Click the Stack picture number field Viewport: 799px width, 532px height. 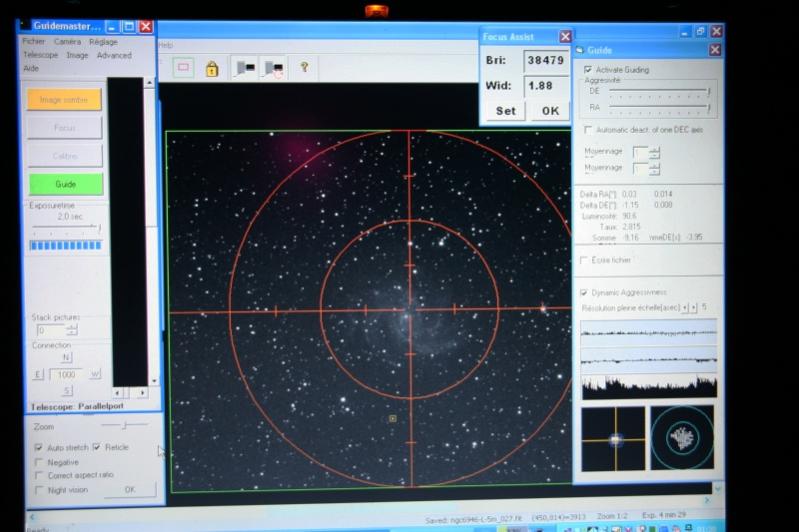51,330
